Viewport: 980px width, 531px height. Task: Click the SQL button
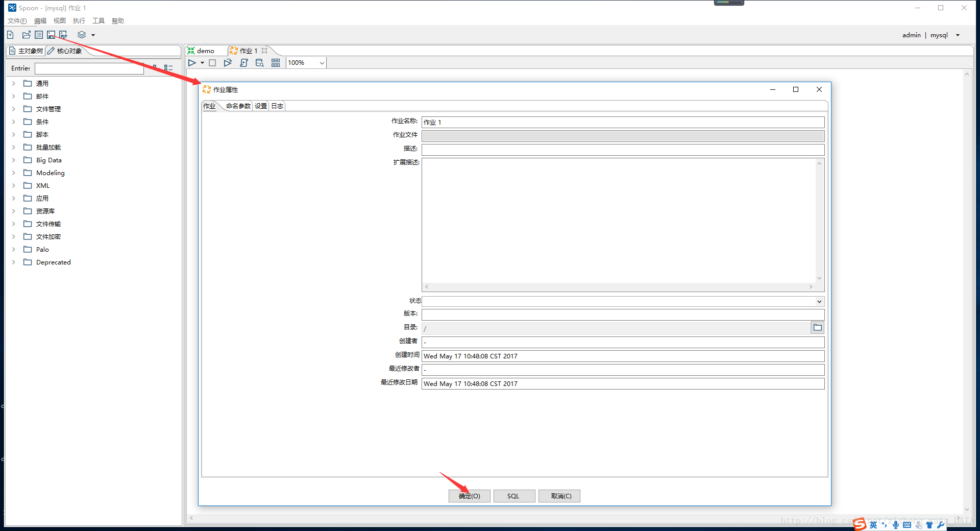(514, 496)
